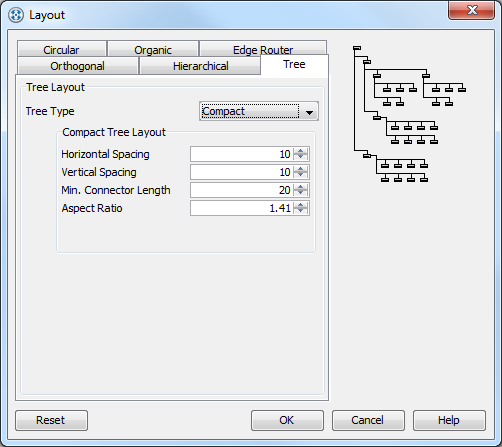Click the Vertical Spacing value field
This screenshot has width=502, height=447.
click(242, 172)
